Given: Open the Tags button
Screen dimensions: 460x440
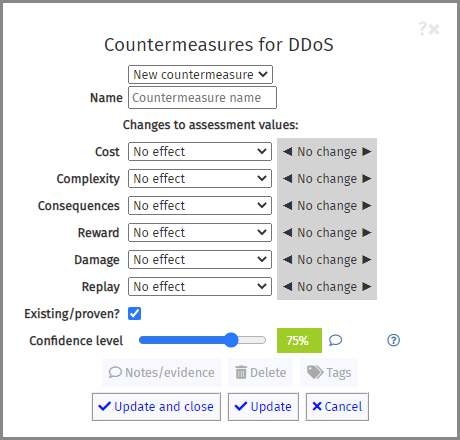Looking at the screenshot, I should pyautogui.click(x=329, y=372).
